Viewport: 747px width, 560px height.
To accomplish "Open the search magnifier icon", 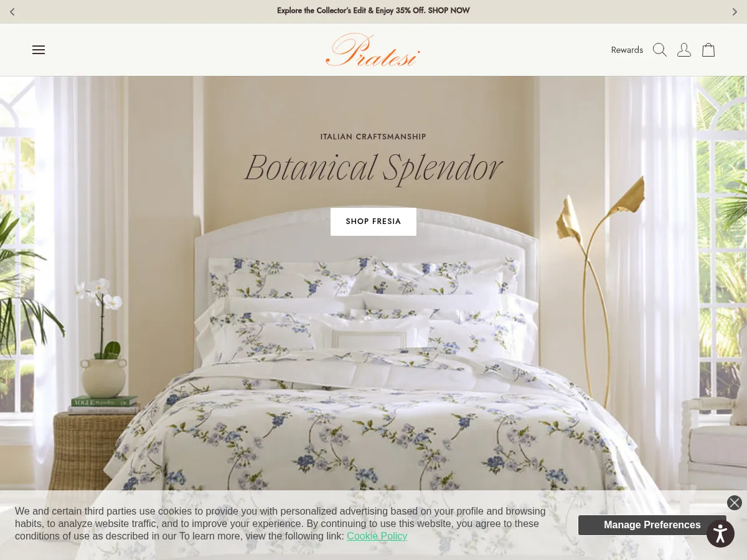I will [x=660, y=50].
